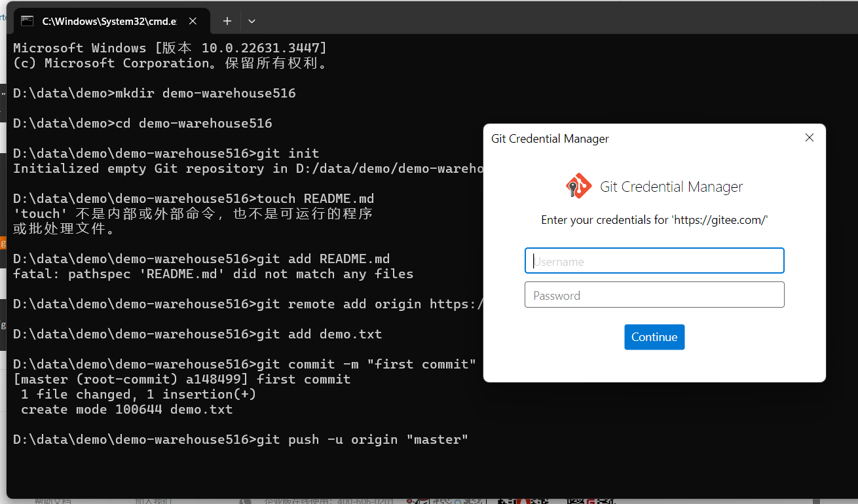Image resolution: width=858 pixels, height=504 pixels.
Task: Open a new terminal tab with plus
Action: 227,21
